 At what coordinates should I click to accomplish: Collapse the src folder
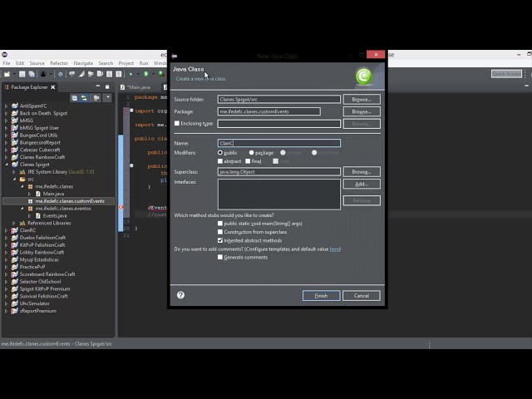[x=14, y=180]
